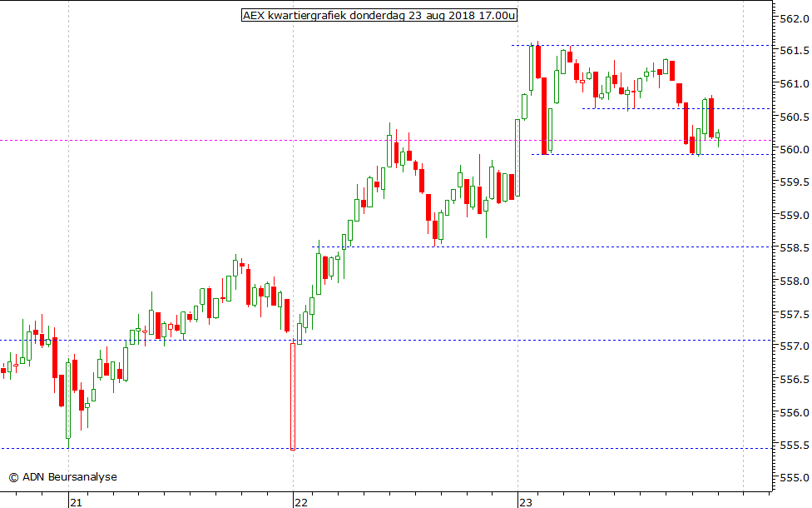Click the 555.0 price axis label
812x508 pixels.
click(x=794, y=478)
